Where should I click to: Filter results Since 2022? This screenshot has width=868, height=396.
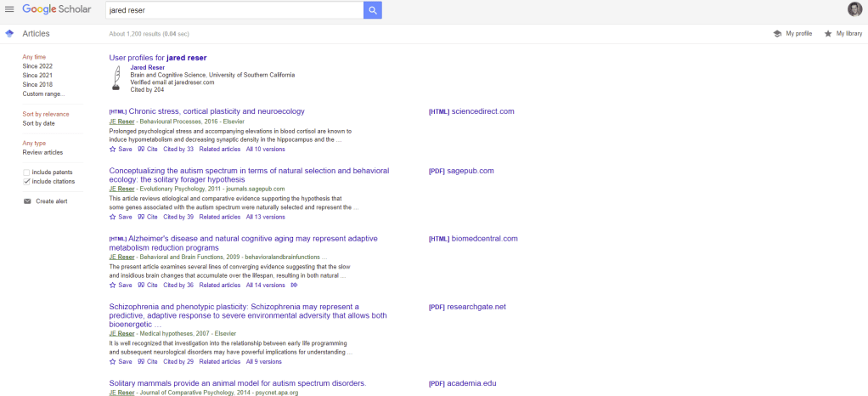pos(37,65)
